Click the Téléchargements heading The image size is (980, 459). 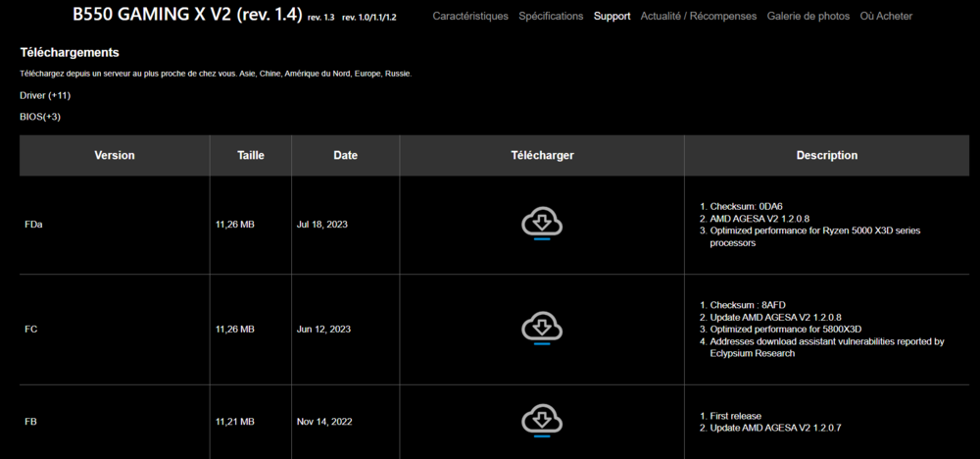tap(70, 53)
